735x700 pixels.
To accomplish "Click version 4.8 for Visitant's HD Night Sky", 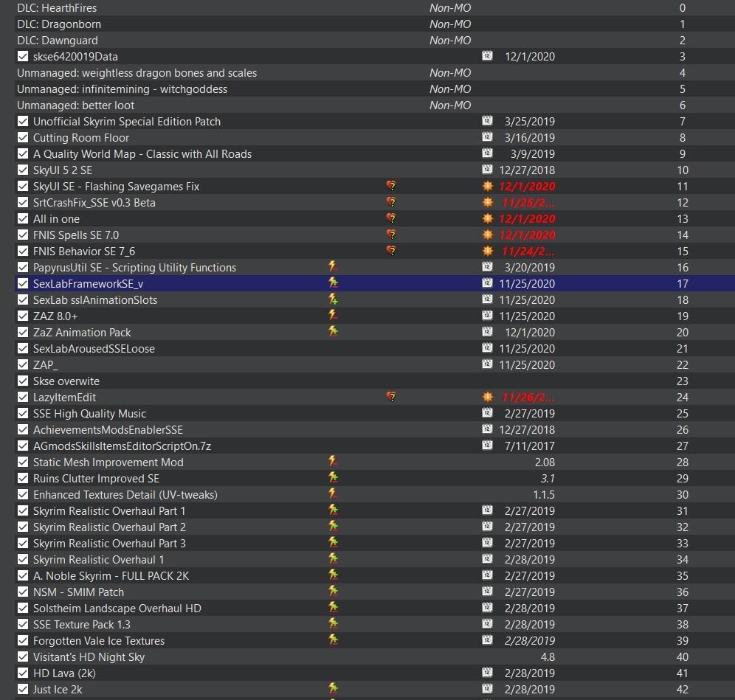I will coord(548,657).
